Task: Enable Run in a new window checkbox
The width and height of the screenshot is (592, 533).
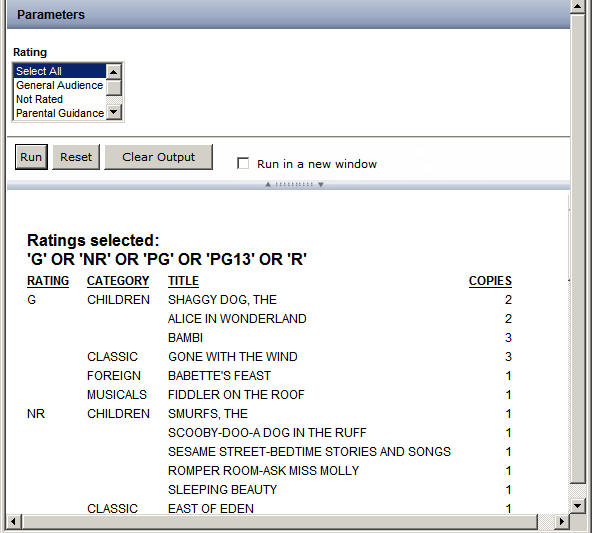Action: pyautogui.click(x=243, y=163)
